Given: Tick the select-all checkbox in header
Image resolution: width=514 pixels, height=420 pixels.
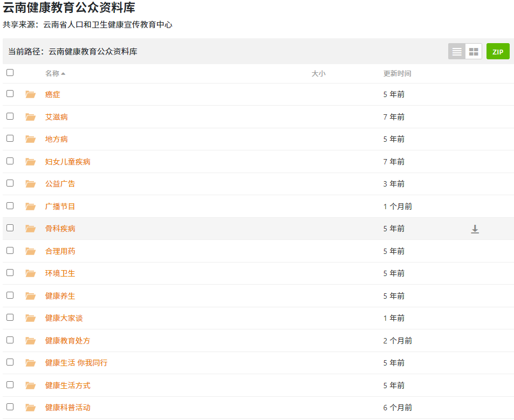Looking at the screenshot, I should [x=10, y=73].
